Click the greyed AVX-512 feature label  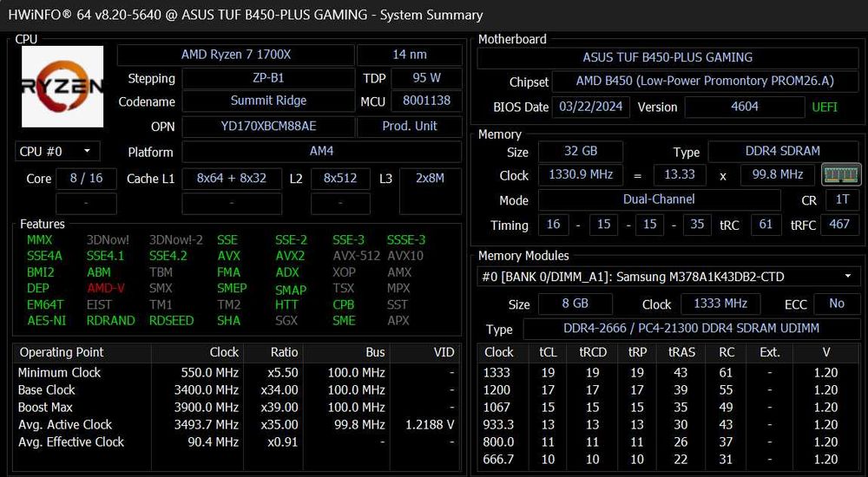pyautogui.click(x=357, y=256)
